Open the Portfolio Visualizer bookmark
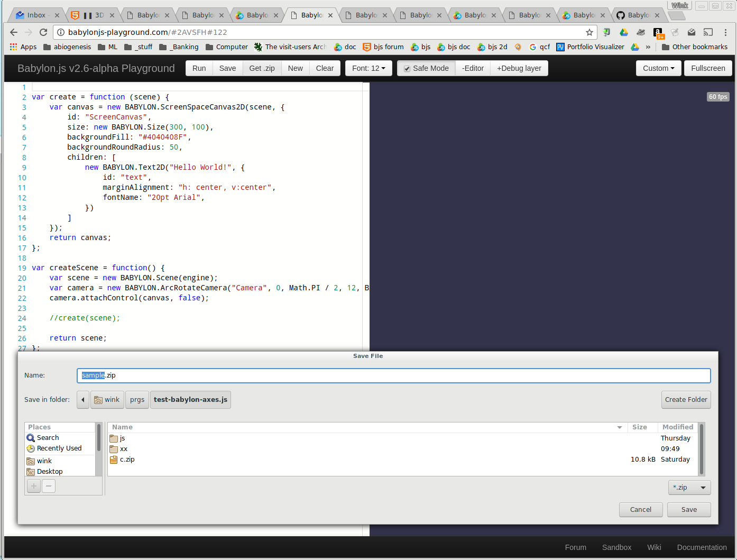Viewport: 737px width, 560px height. [591, 47]
